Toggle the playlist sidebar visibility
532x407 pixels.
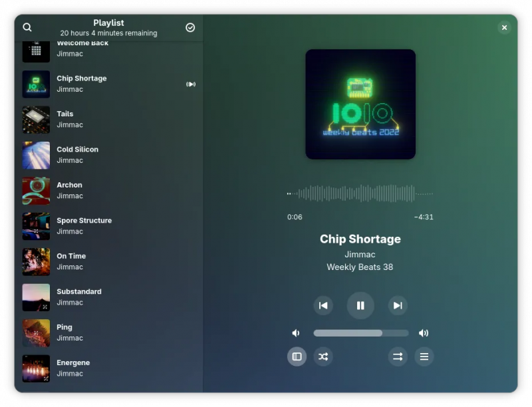tap(297, 356)
